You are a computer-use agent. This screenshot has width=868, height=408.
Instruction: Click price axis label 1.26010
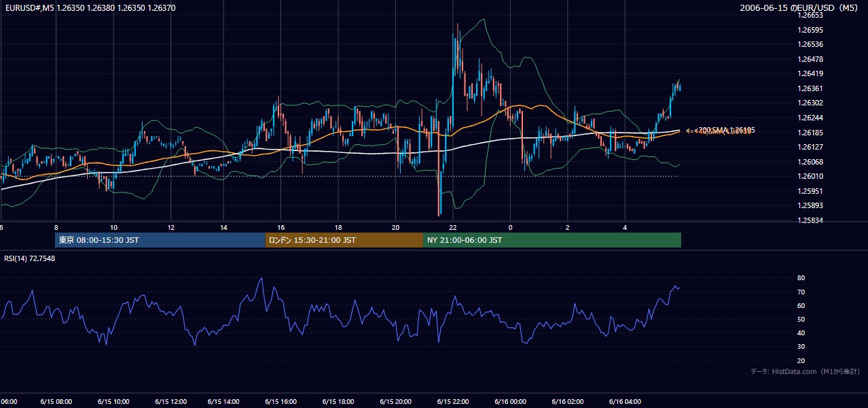click(811, 176)
